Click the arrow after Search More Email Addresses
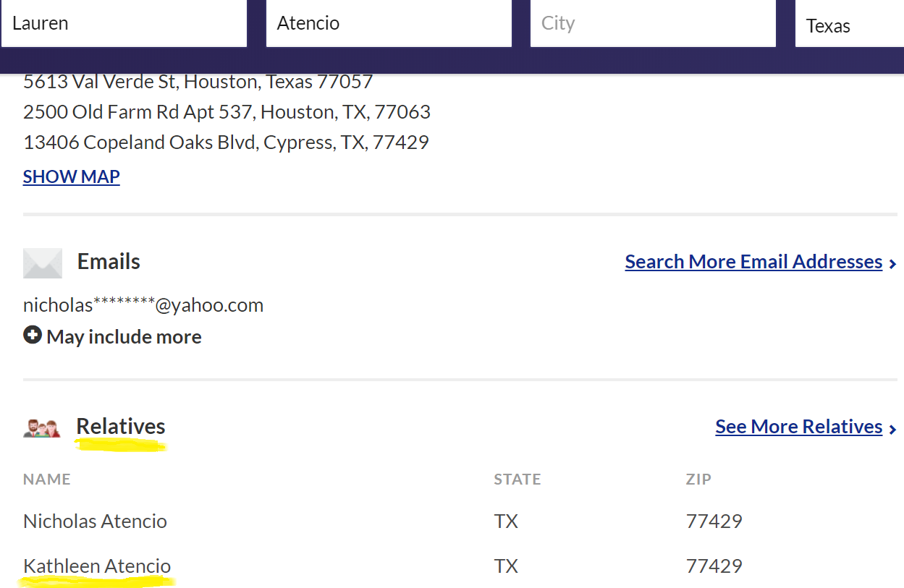Screen dimensions: 904x588 point(892,264)
